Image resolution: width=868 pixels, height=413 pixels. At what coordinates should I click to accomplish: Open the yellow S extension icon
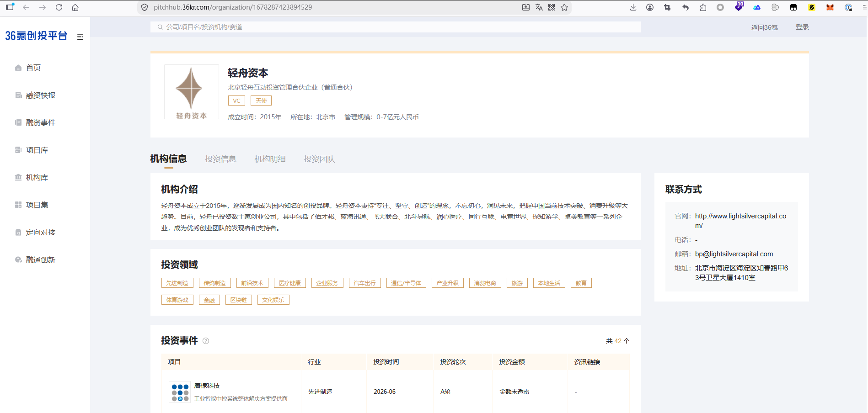click(812, 7)
